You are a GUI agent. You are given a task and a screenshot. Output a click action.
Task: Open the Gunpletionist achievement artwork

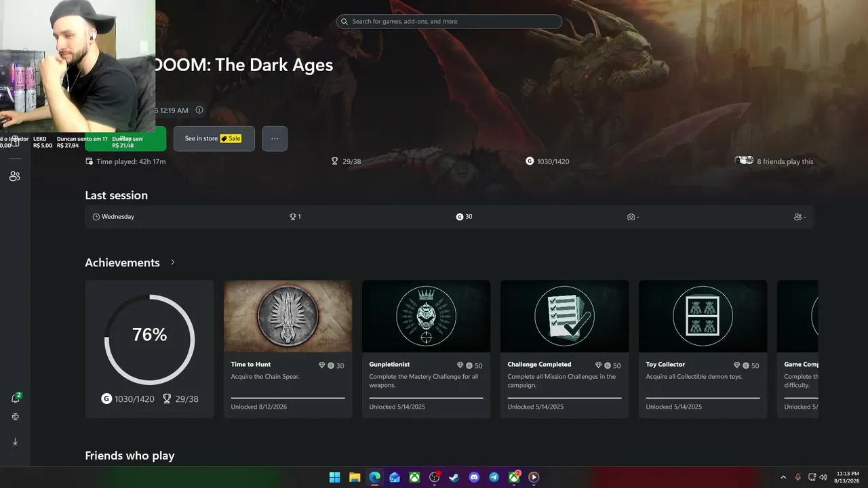tap(427, 317)
